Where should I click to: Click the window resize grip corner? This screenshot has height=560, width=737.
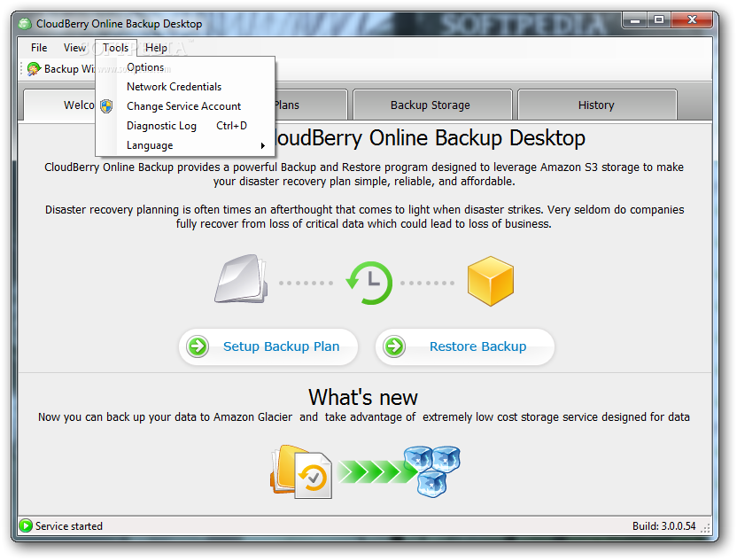pos(705,528)
